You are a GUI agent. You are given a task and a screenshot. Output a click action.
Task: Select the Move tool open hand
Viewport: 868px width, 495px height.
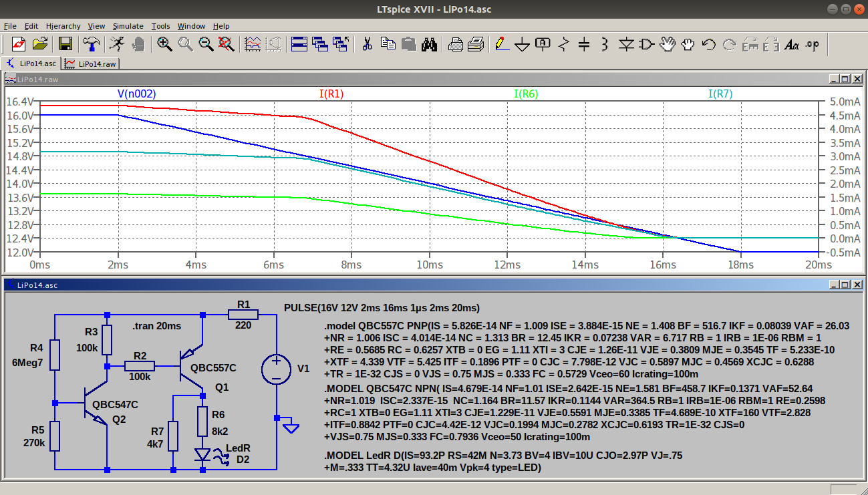pos(668,44)
